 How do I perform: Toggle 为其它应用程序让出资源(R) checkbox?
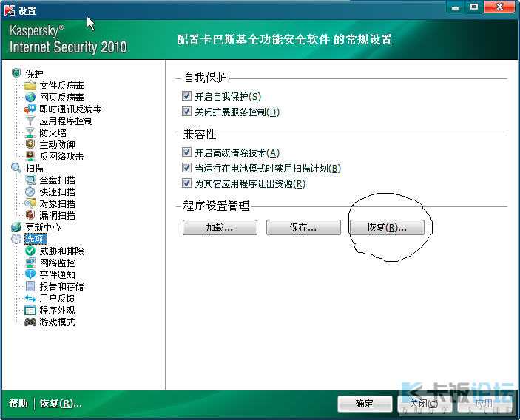point(186,183)
